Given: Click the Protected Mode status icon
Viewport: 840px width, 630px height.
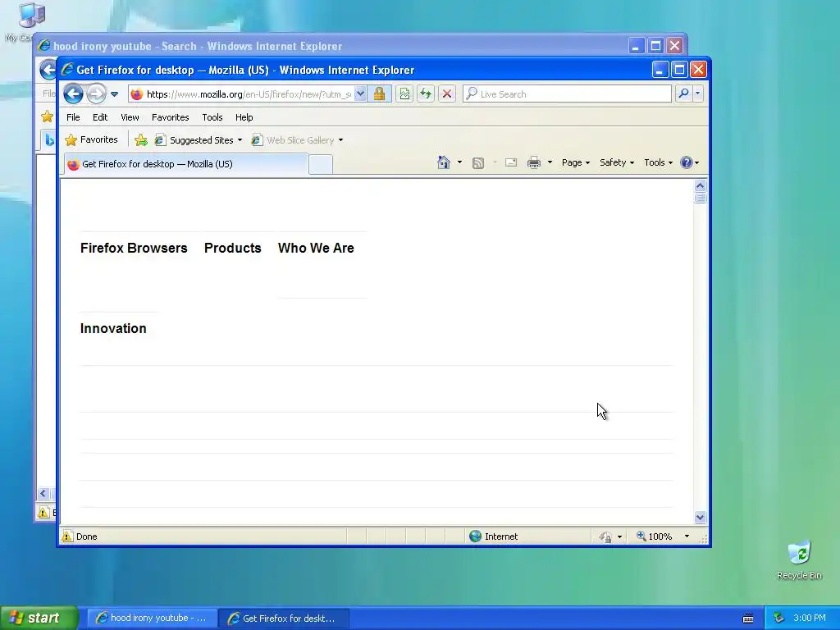Looking at the screenshot, I should [605, 536].
